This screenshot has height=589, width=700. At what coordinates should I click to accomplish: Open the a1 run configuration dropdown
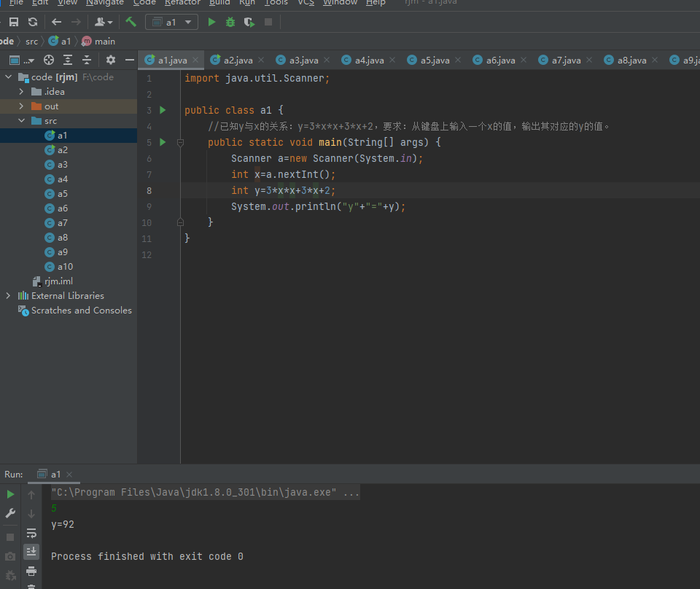172,22
